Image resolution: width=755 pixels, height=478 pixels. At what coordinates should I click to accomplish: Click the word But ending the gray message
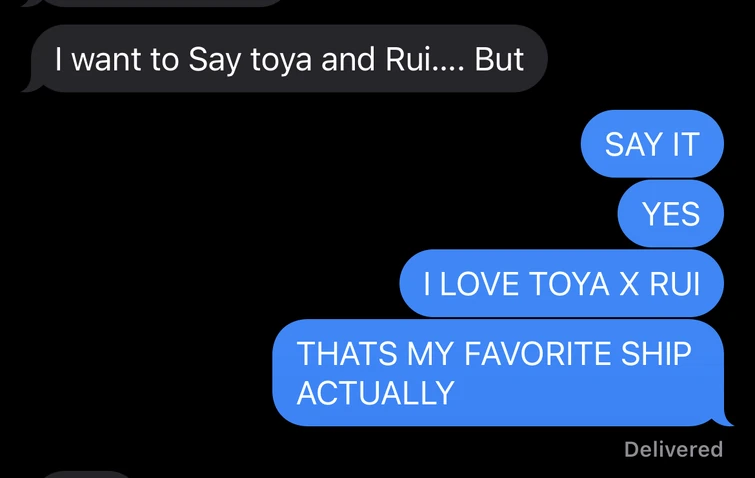[499, 59]
